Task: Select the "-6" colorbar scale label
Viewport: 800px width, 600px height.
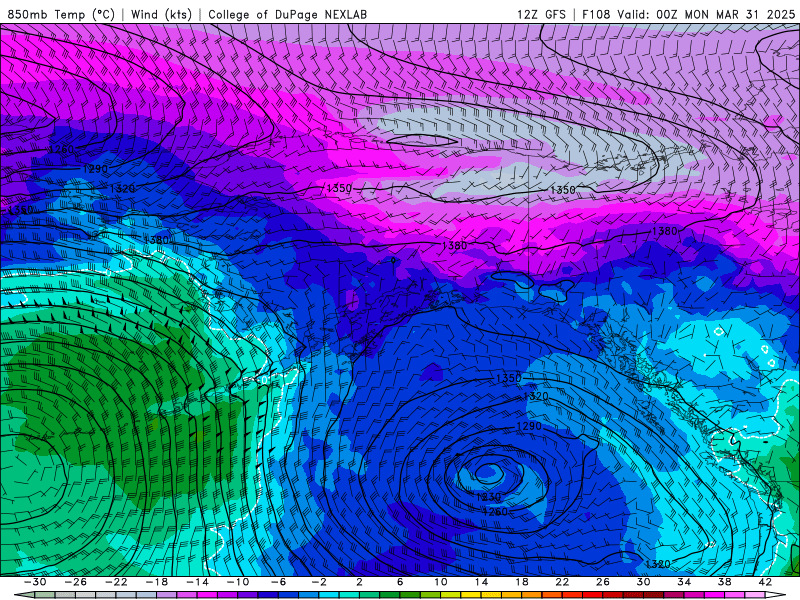Action: point(279,582)
